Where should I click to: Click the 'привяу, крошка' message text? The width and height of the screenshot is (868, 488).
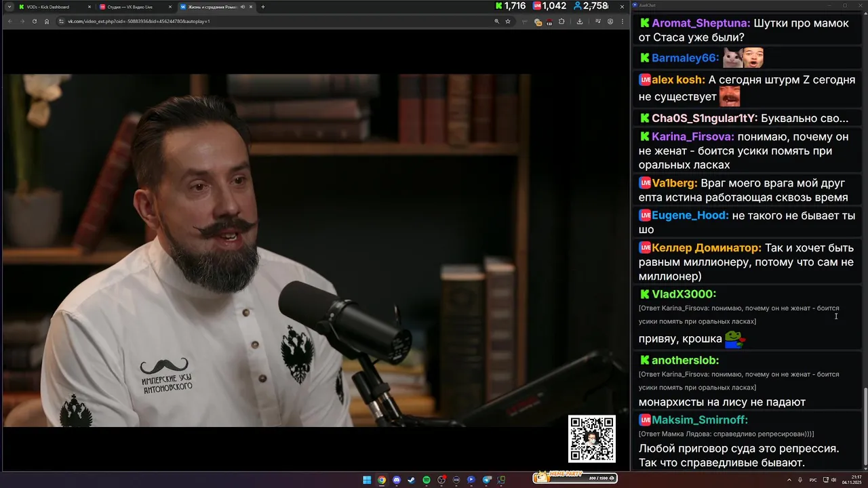pos(680,339)
